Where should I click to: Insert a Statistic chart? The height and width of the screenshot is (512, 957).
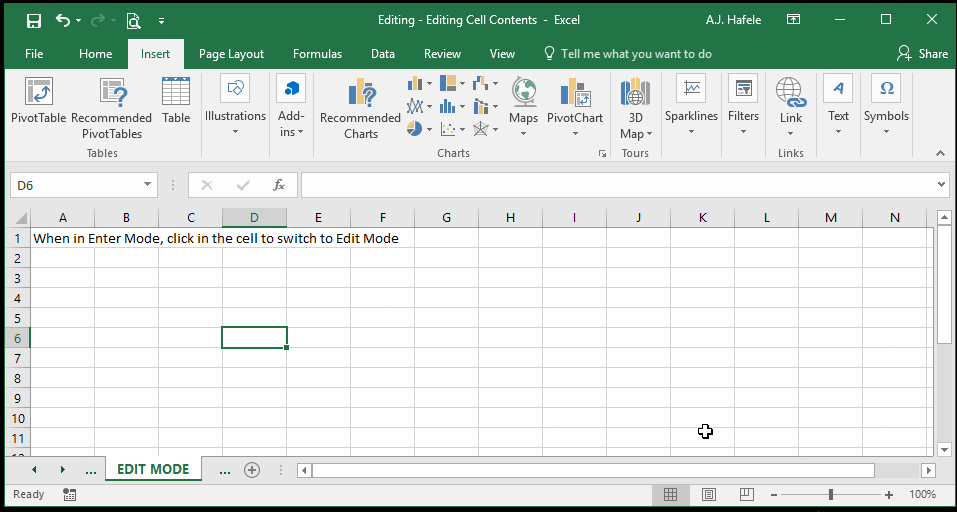pyautogui.click(x=452, y=106)
